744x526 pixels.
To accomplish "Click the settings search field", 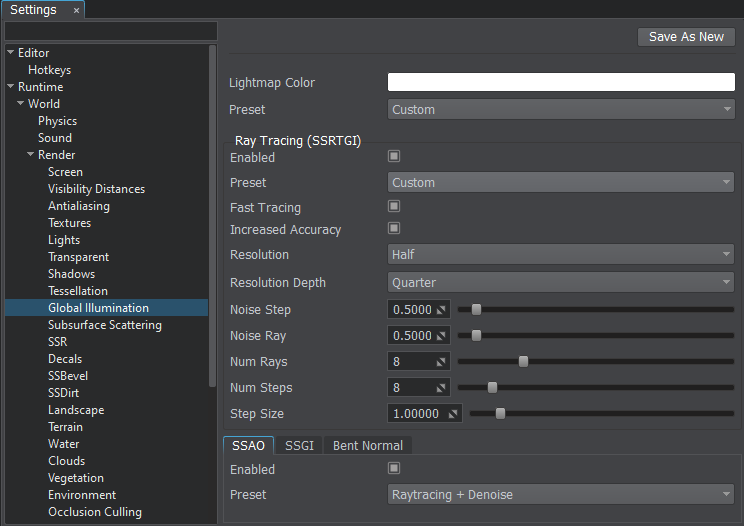I will [x=111, y=31].
